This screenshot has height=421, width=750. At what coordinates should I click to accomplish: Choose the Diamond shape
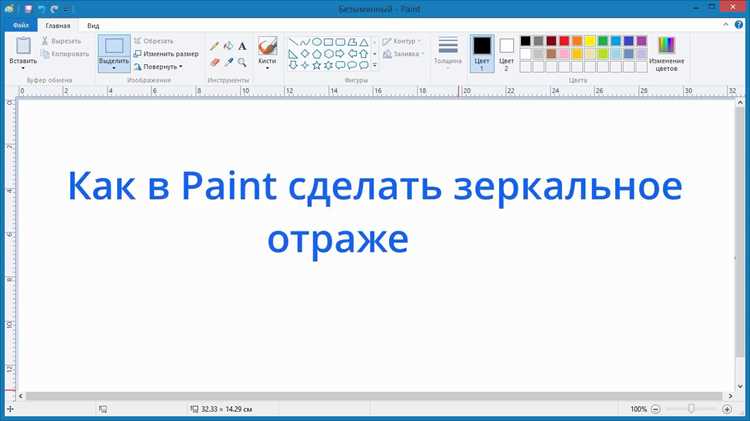click(x=305, y=54)
